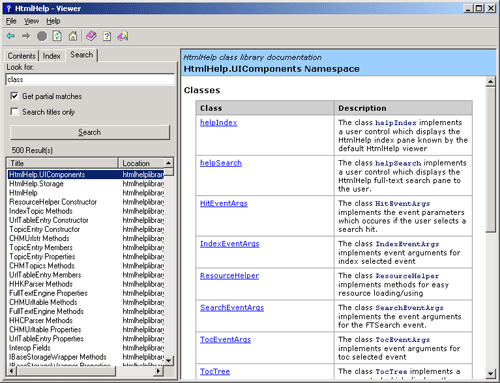Click results list scroll down arrow
500x383 pixels.
(x=169, y=361)
